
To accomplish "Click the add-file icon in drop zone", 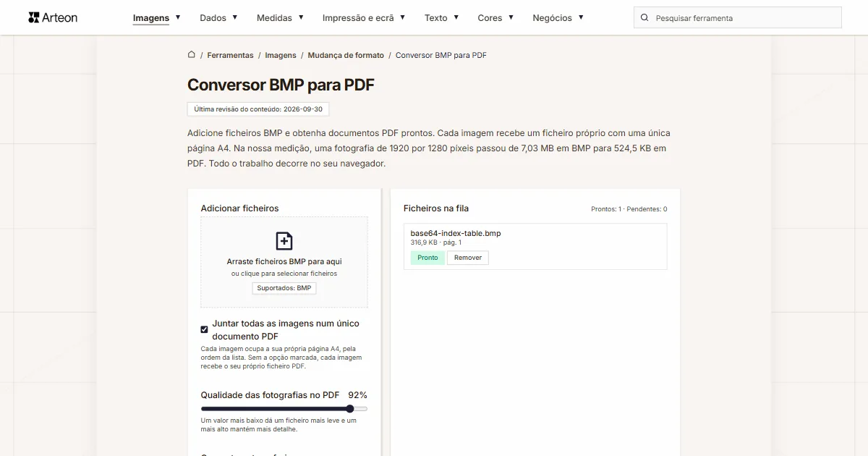I will click(x=284, y=241).
